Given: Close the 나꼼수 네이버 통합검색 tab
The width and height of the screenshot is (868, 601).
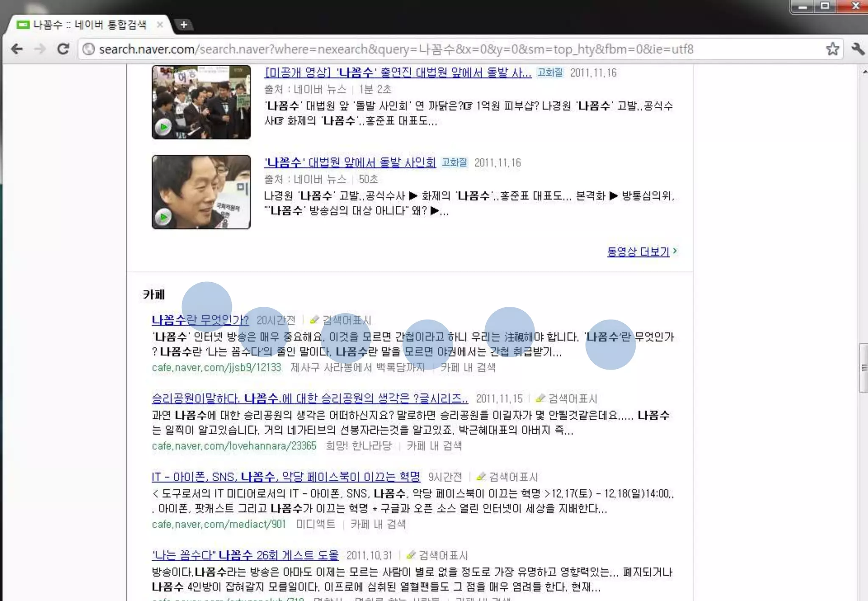Looking at the screenshot, I should click(160, 25).
